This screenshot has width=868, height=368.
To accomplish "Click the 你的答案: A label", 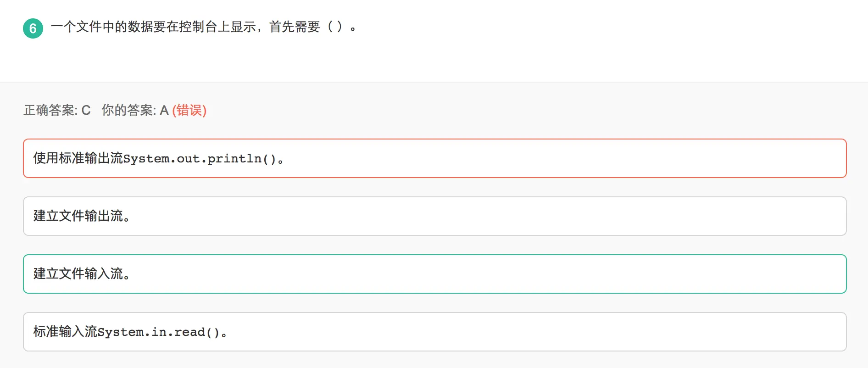I will pos(135,110).
